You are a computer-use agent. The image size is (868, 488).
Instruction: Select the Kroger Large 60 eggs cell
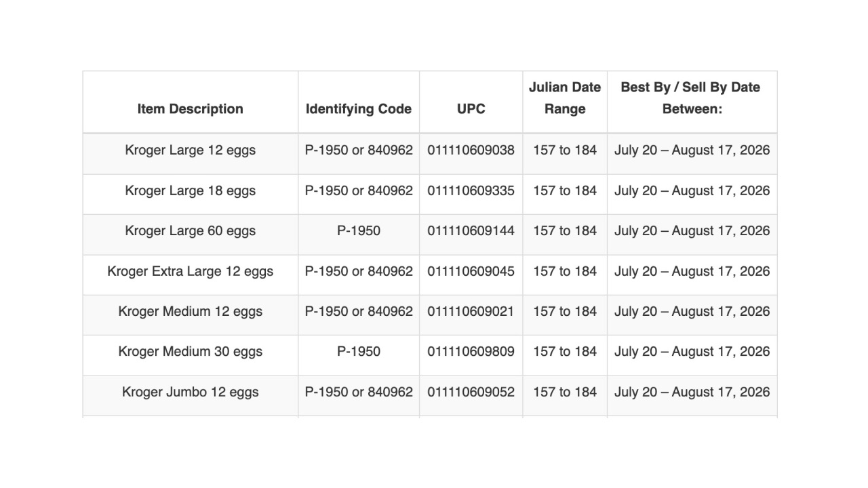(191, 230)
